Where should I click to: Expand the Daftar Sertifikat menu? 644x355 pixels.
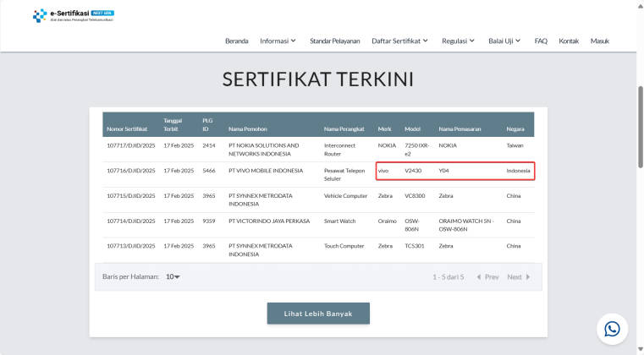click(x=400, y=41)
